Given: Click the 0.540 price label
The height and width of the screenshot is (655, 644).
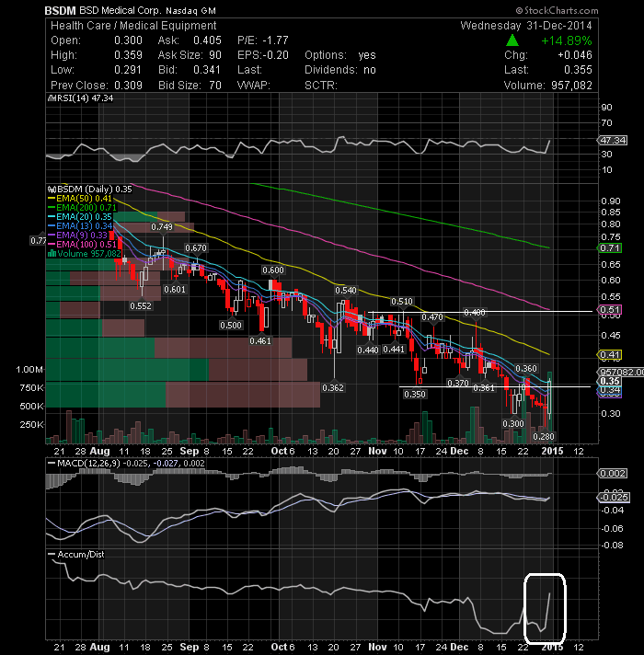Looking at the screenshot, I should pyautogui.click(x=346, y=291).
